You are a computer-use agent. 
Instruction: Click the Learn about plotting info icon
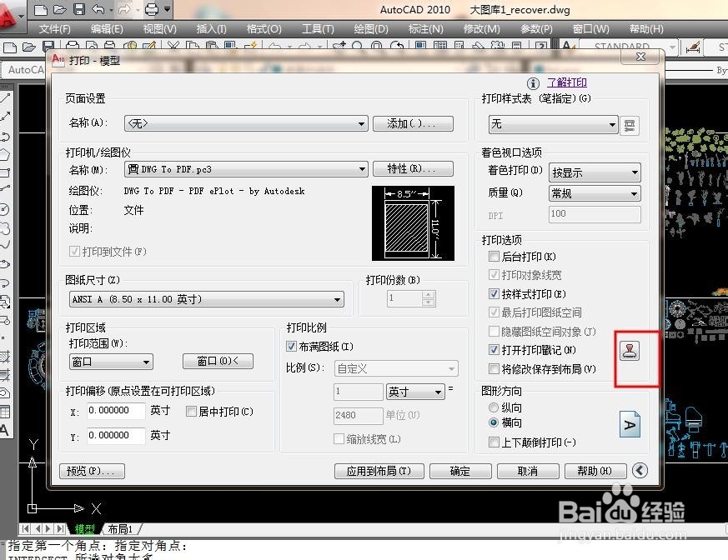tap(533, 83)
